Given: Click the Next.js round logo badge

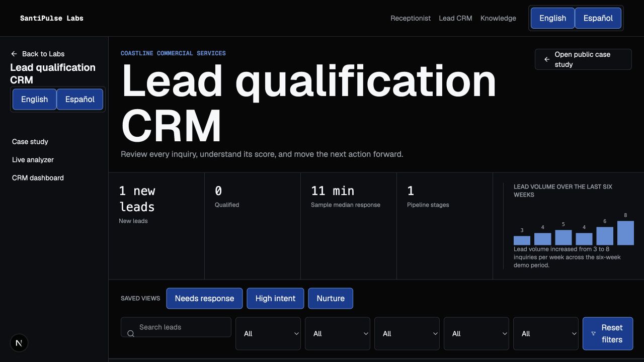Looking at the screenshot, I should pyautogui.click(x=19, y=343).
